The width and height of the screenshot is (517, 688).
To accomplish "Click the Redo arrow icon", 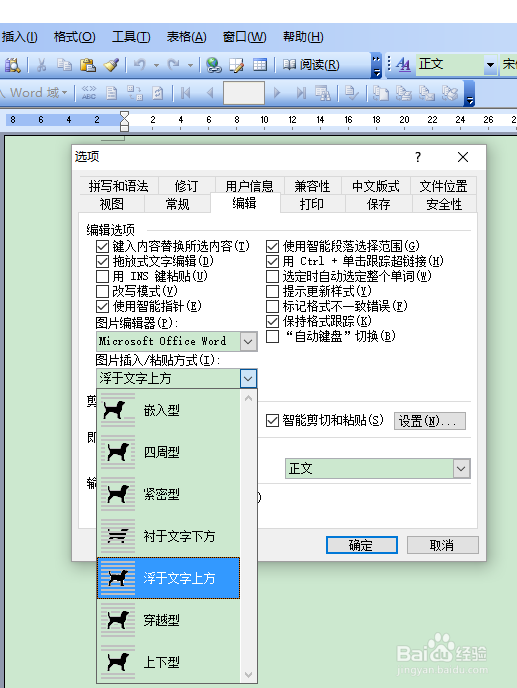I will pos(173,65).
